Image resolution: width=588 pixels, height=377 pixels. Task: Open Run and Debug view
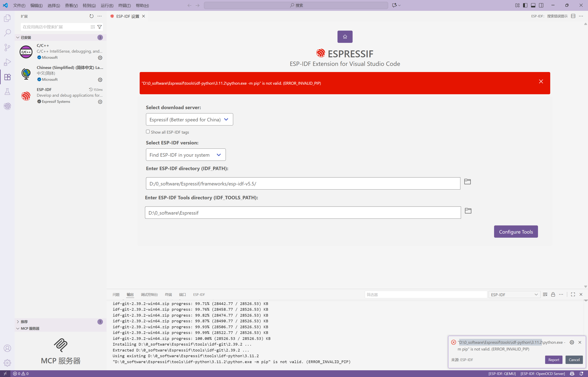[7, 62]
